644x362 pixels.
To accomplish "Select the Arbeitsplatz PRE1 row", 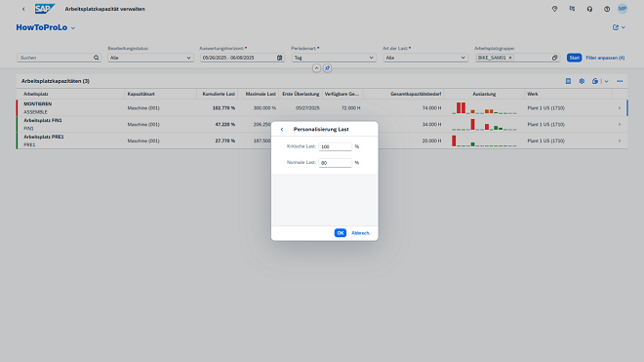I will [322, 141].
